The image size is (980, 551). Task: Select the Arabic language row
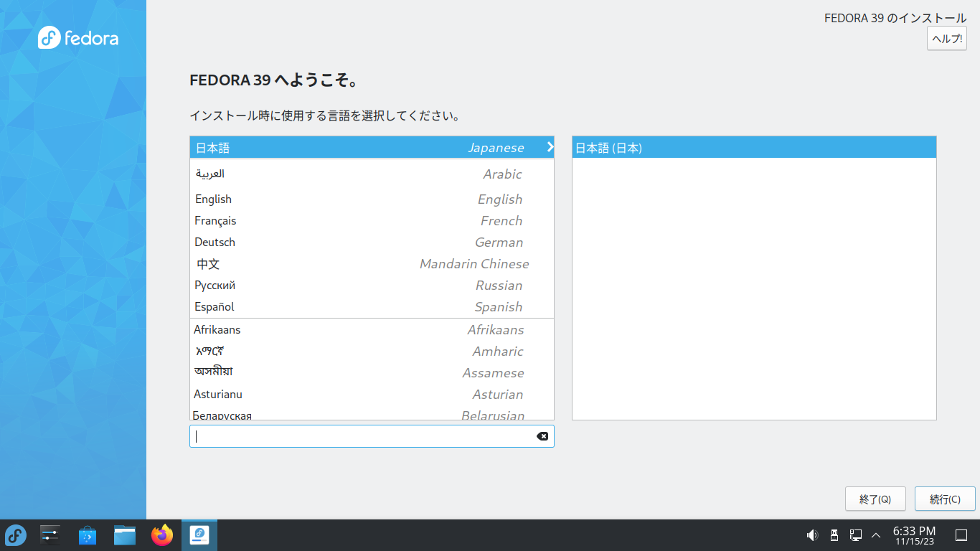[372, 174]
